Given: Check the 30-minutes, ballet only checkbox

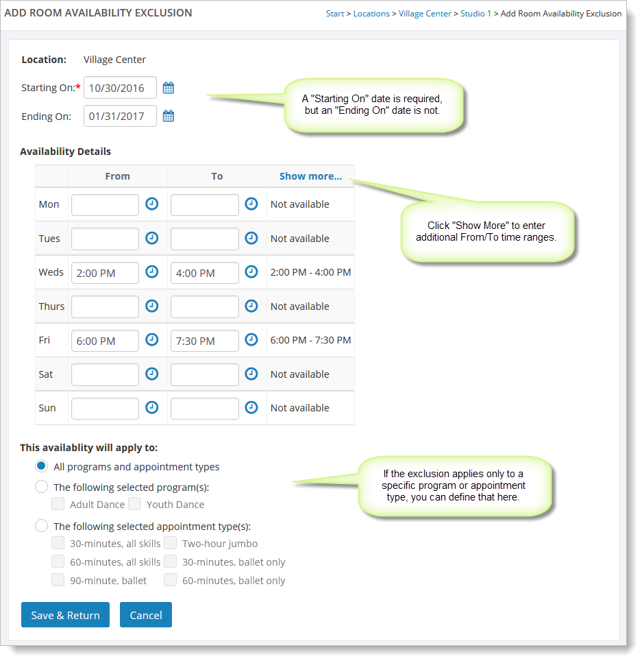Looking at the screenshot, I should [171, 562].
